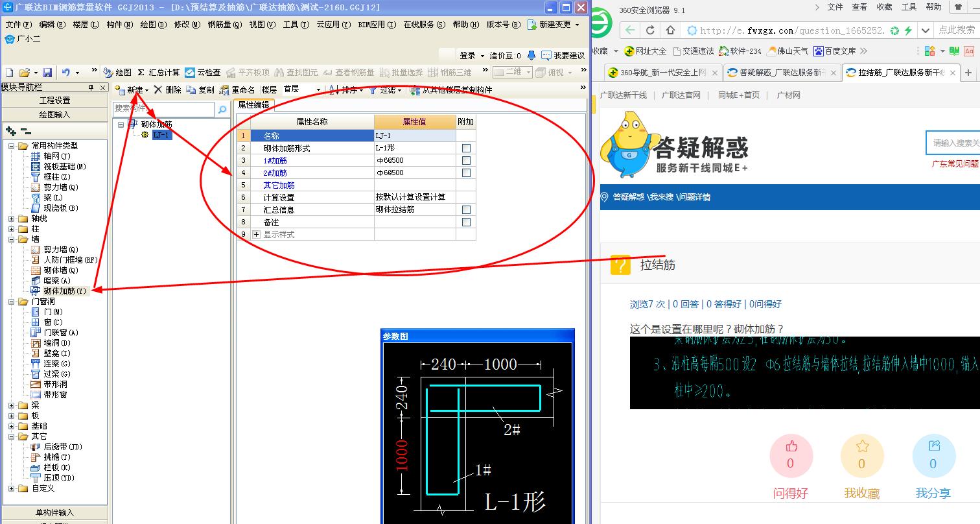Click the expand-all plus icon in navigation panel
Screen dimensions: 980x524
(x=10, y=131)
